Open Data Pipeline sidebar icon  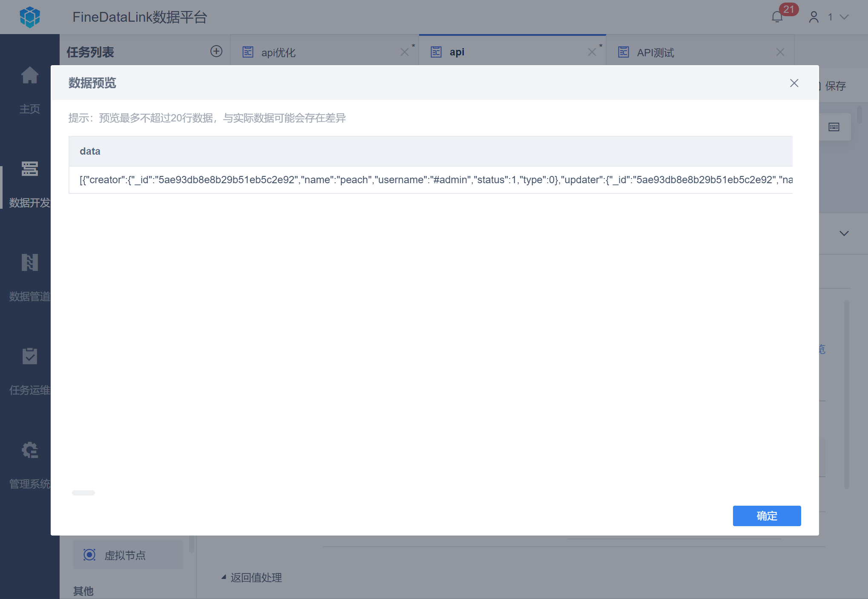[30, 262]
